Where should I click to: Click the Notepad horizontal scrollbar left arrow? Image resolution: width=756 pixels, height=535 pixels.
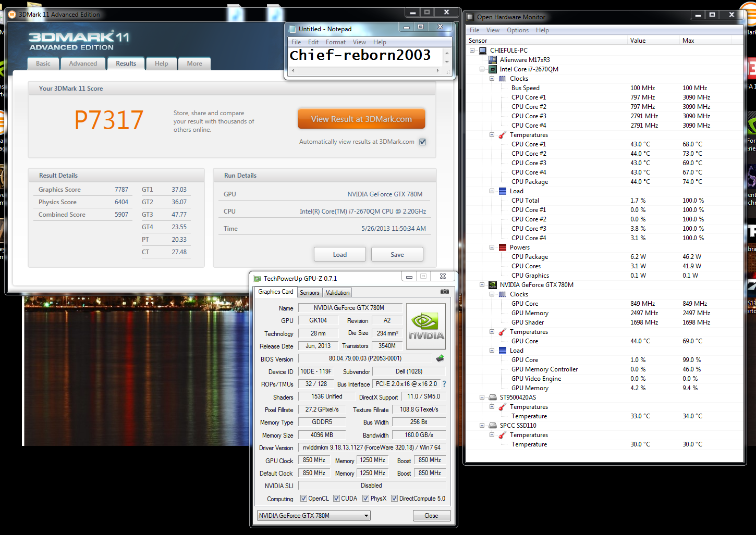click(x=292, y=70)
